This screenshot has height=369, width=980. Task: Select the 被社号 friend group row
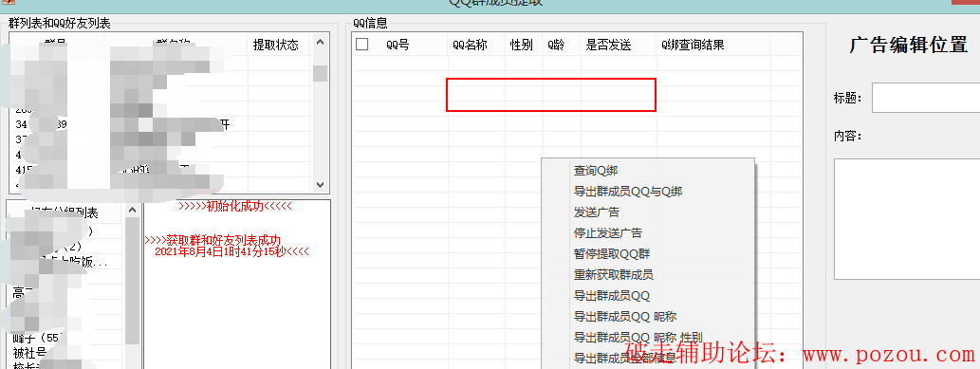tap(29, 353)
